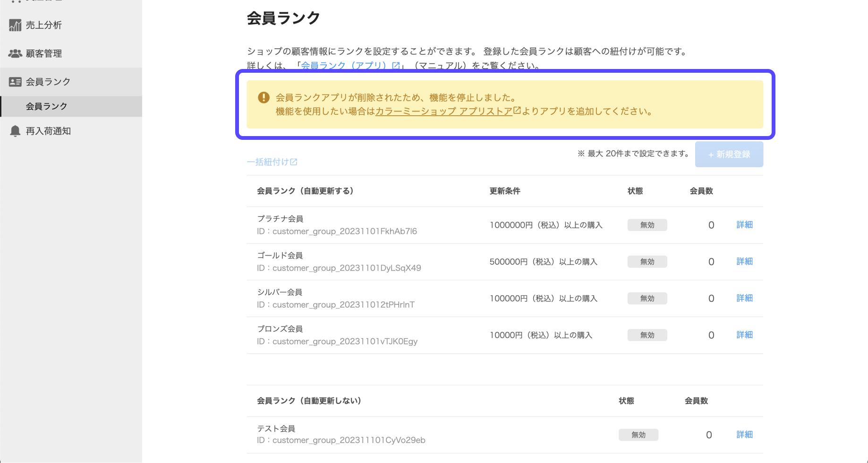
Task: Open 詳細 for テスト会員
Action: pos(744,435)
